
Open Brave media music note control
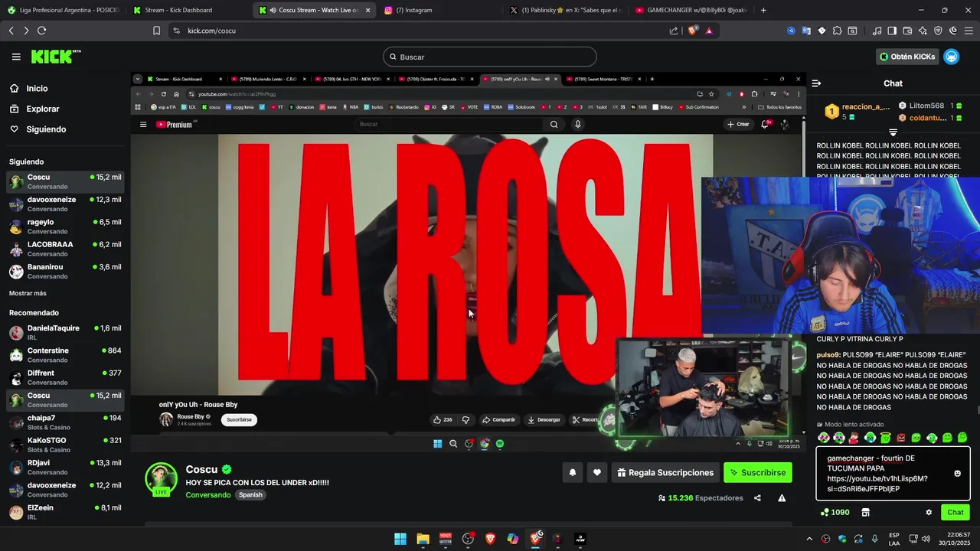pyautogui.click(x=877, y=31)
